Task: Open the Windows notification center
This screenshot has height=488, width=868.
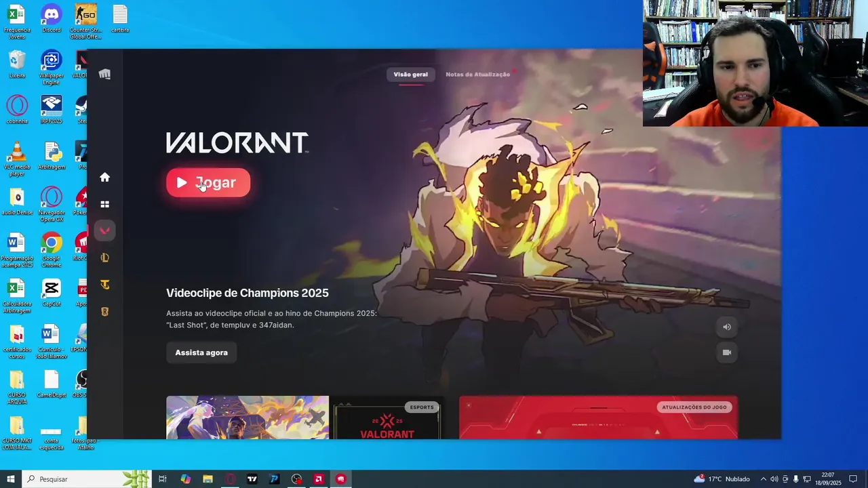Action: coord(853,479)
